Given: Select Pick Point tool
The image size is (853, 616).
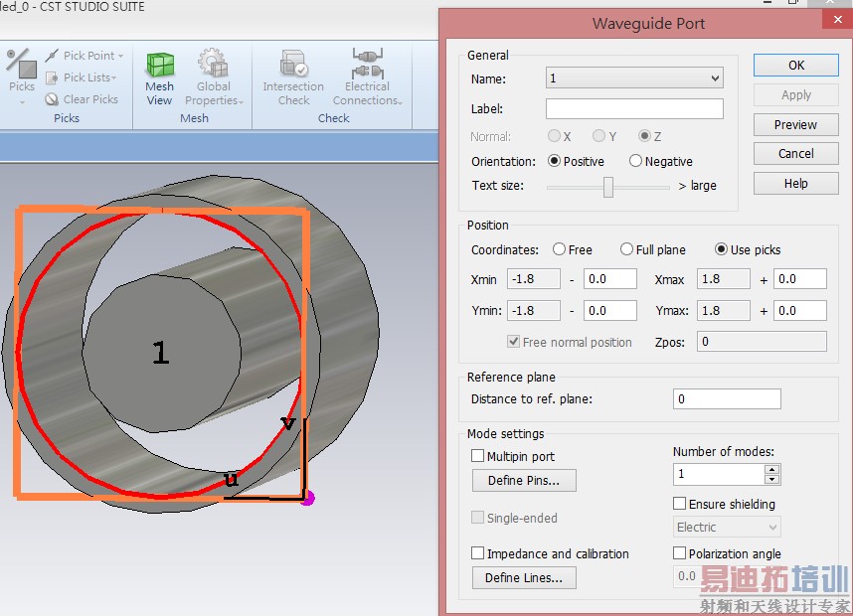Looking at the screenshot, I should click(x=84, y=56).
